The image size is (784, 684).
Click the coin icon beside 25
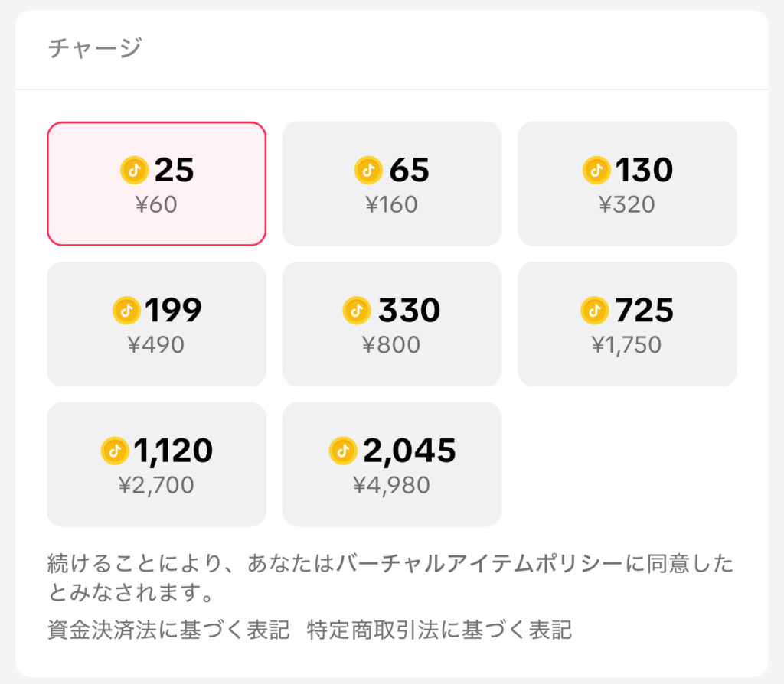click(x=134, y=171)
